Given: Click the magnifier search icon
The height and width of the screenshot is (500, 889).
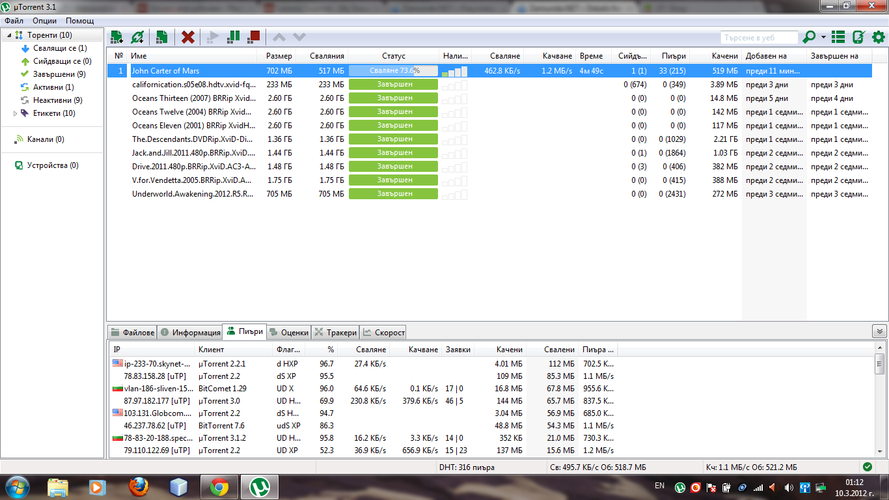Looking at the screenshot, I should [809, 37].
